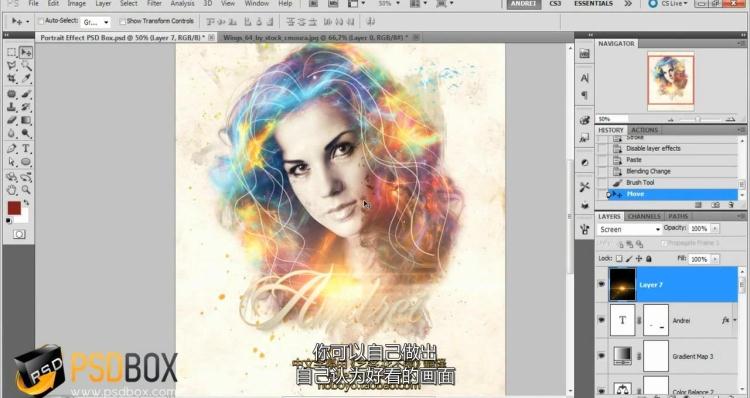Hide the Andrei text layer
This screenshot has height=398, width=750.
[601, 320]
